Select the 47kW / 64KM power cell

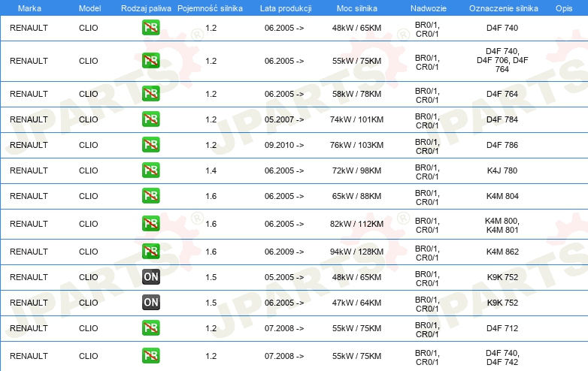point(356,303)
